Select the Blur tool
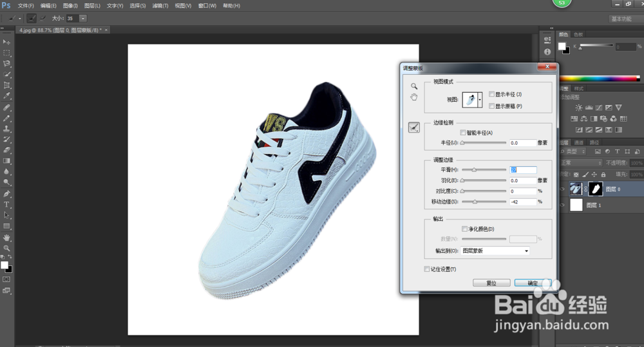The height and width of the screenshot is (347, 644). [x=6, y=172]
